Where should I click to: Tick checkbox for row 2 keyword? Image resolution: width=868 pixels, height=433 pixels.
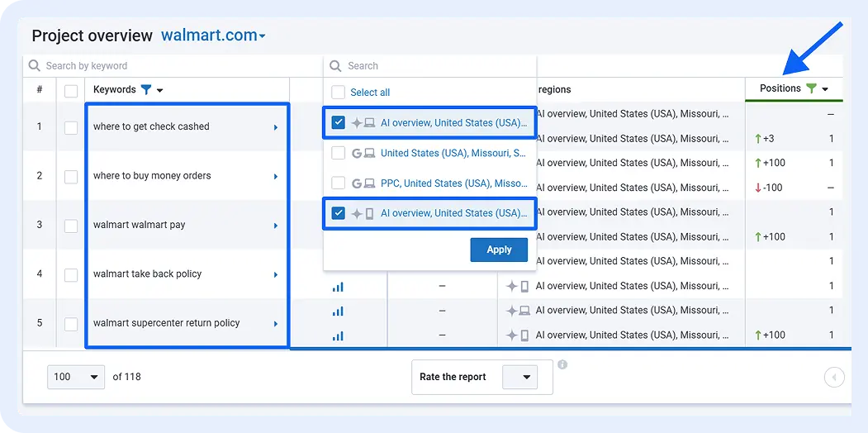coord(71,177)
